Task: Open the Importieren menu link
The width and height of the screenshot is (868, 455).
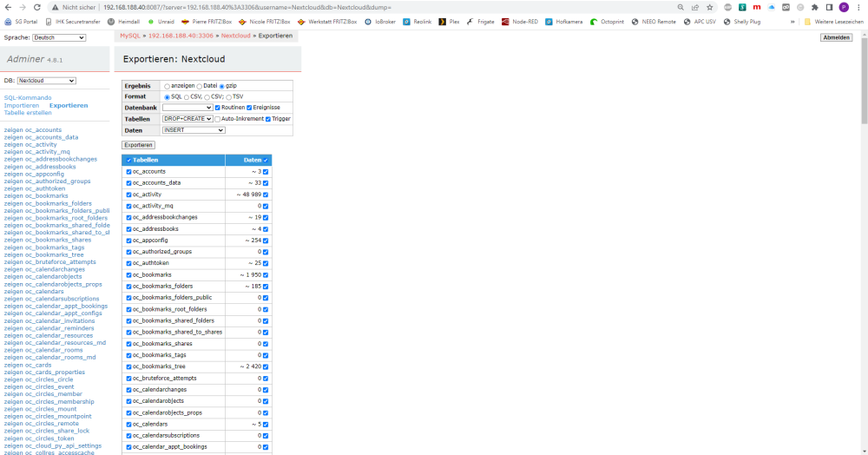Action: [x=22, y=105]
